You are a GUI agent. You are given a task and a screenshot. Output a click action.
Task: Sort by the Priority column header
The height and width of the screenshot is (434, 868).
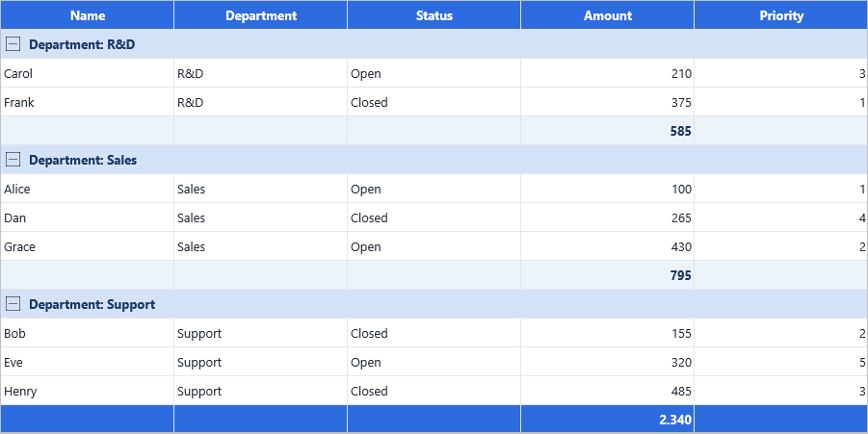(x=781, y=15)
